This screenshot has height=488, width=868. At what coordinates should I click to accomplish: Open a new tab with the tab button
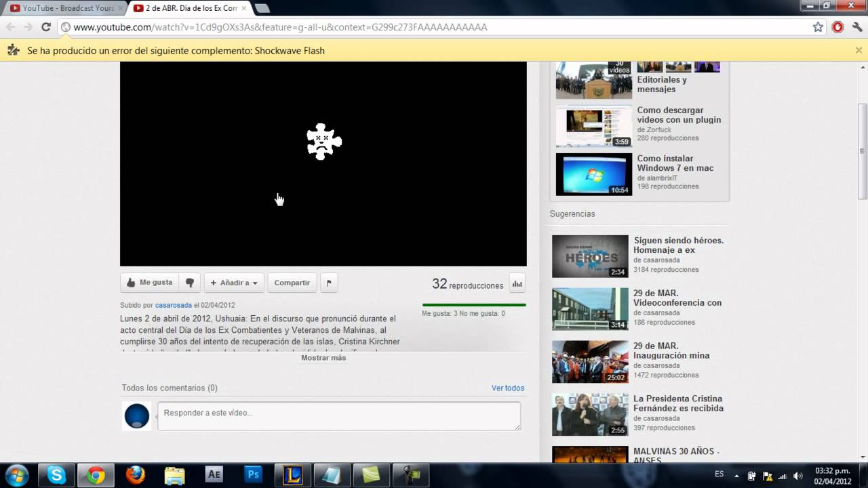tap(262, 8)
